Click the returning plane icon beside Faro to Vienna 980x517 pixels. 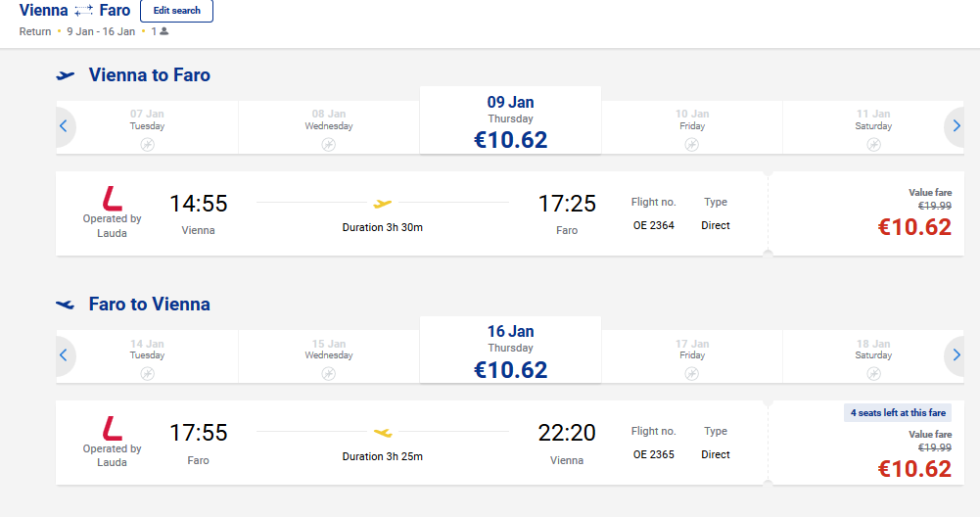click(65, 305)
